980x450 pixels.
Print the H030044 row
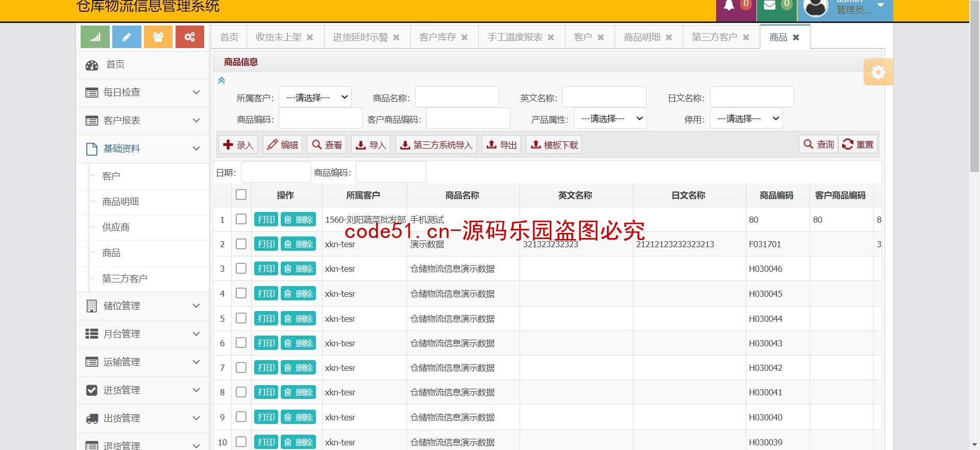(x=266, y=318)
